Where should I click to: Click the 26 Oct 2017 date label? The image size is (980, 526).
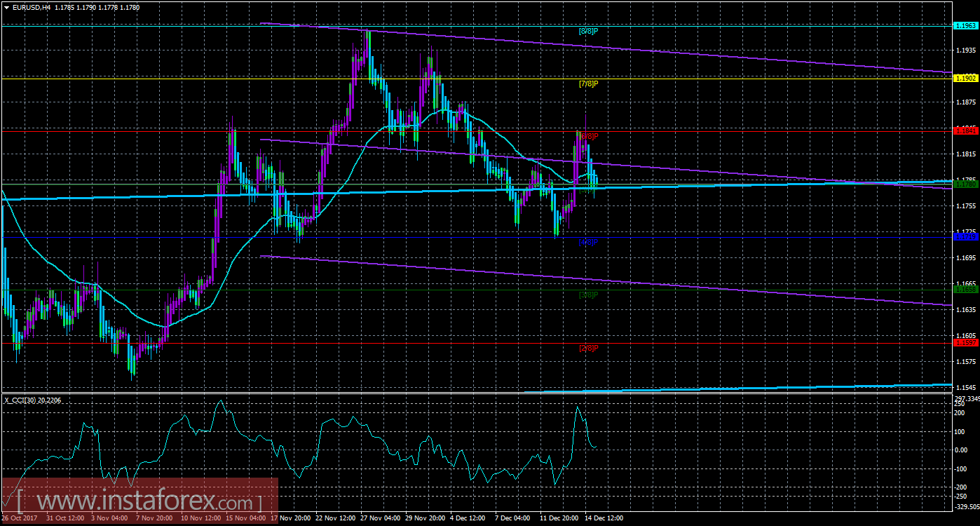(20, 518)
